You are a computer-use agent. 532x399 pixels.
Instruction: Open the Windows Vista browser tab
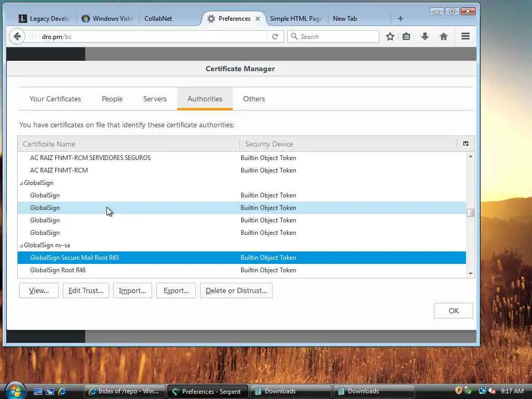pyautogui.click(x=107, y=19)
